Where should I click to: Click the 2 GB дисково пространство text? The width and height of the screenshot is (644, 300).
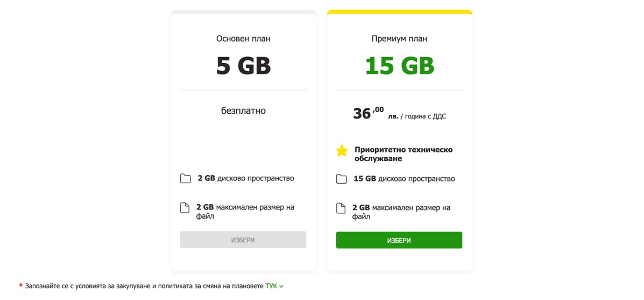point(246,179)
